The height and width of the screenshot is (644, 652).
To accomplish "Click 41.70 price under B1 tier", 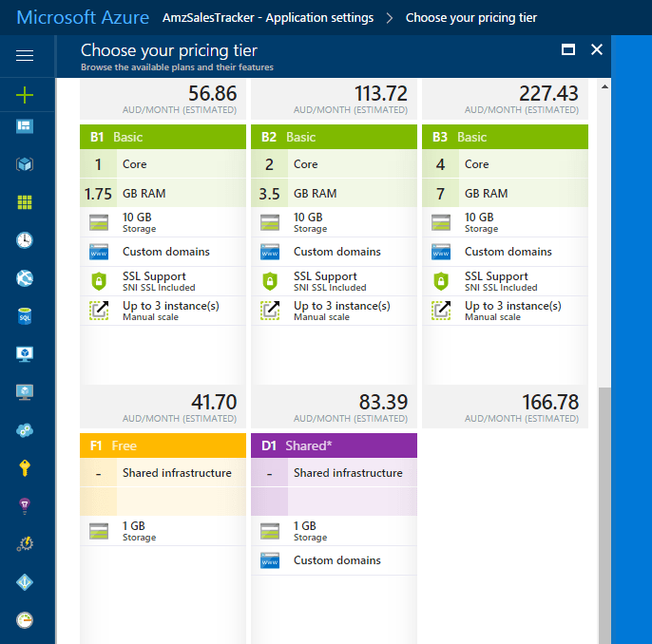I will coord(214,402).
